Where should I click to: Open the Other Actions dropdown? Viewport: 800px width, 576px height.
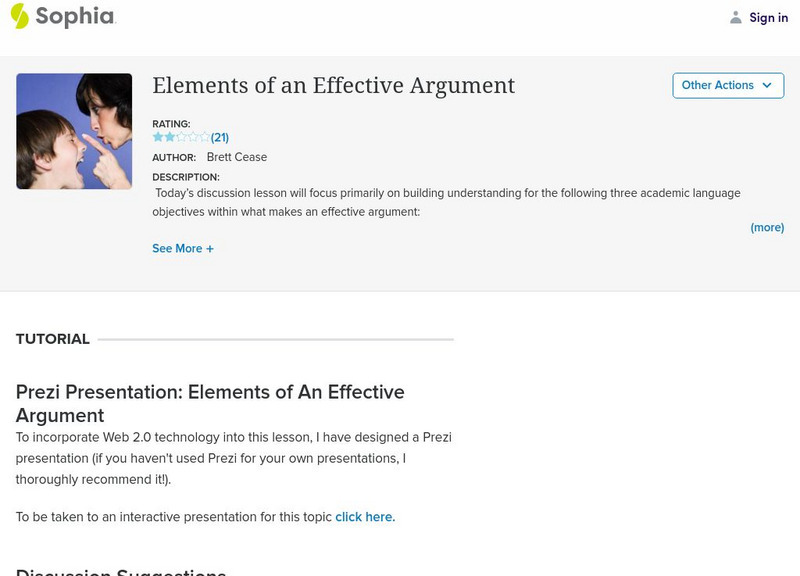coord(727,86)
